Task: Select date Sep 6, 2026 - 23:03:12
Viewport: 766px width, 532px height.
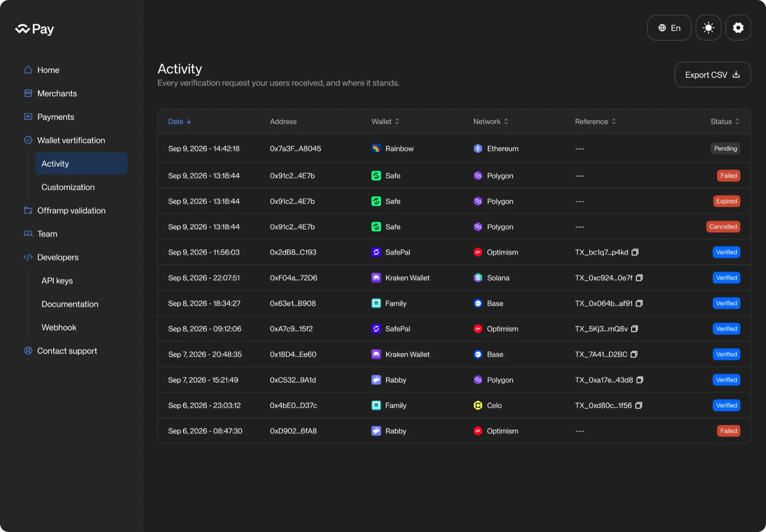Action: 204,406
